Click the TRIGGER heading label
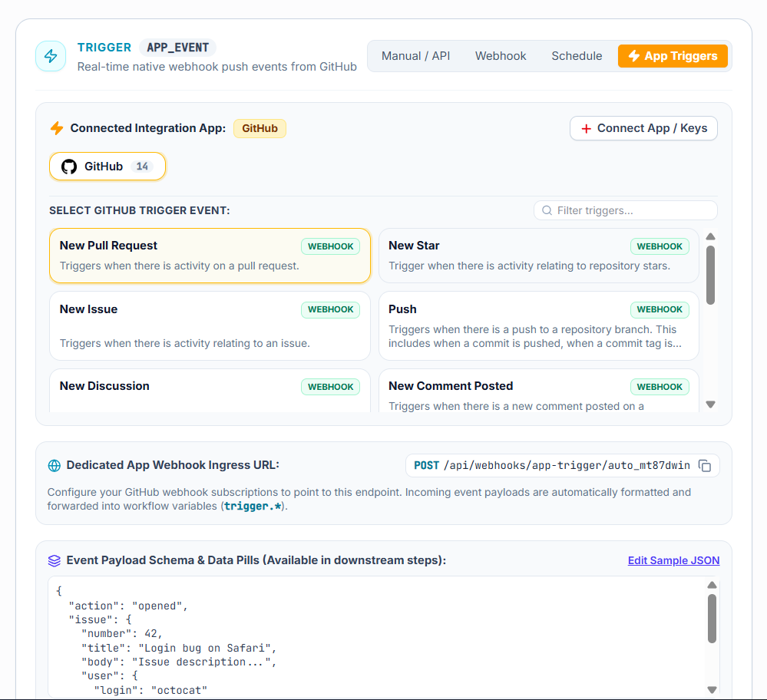 [x=104, y=48]
